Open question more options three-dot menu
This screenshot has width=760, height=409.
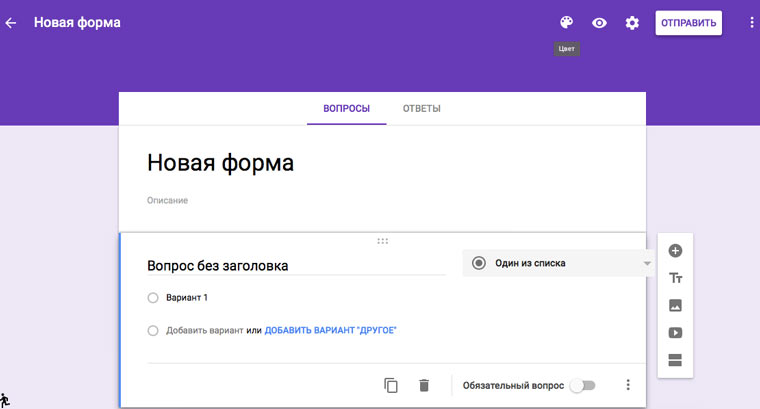click(x=628, y=385)
